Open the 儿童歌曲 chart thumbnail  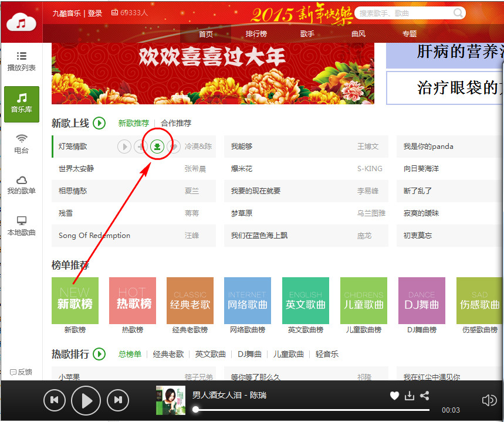(363, 301)
